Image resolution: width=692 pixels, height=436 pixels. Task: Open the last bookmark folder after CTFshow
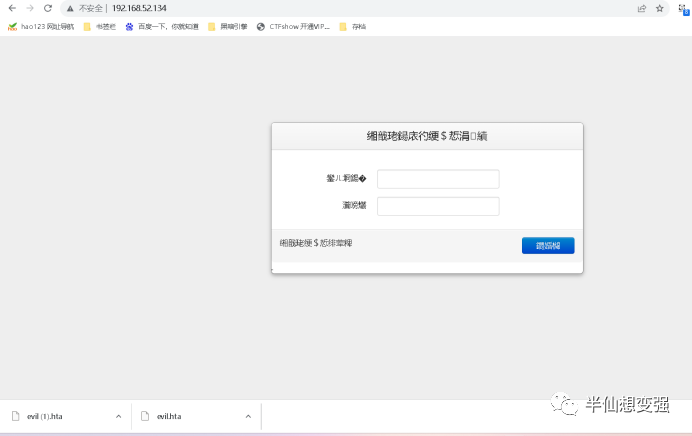tap(353, 26)
